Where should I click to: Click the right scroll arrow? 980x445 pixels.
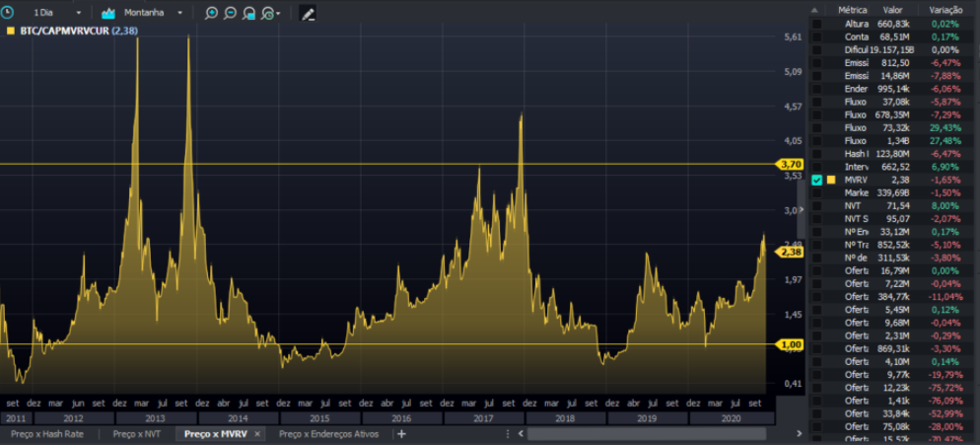pyautogui.click(x=800, y=434)
